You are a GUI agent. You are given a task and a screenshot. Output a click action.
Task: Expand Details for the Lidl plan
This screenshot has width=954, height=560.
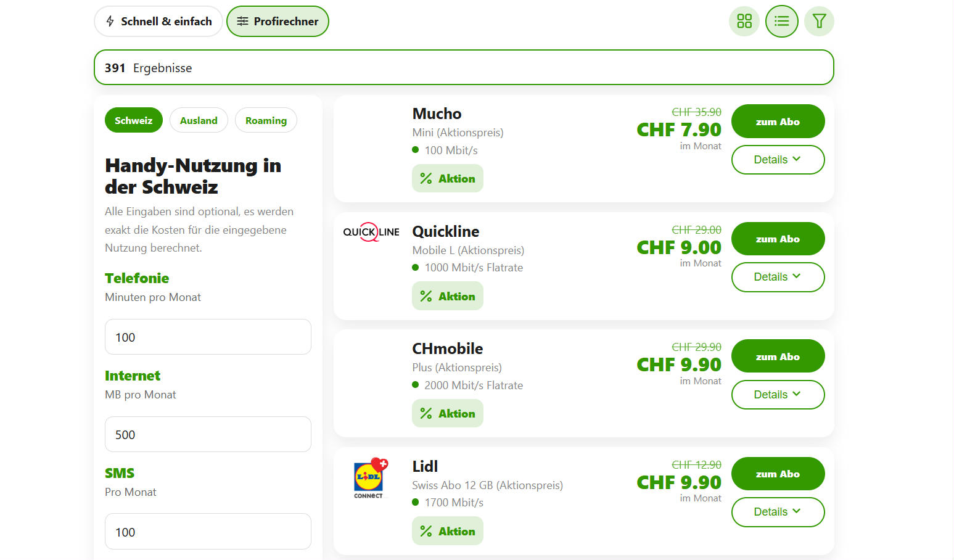778,512
